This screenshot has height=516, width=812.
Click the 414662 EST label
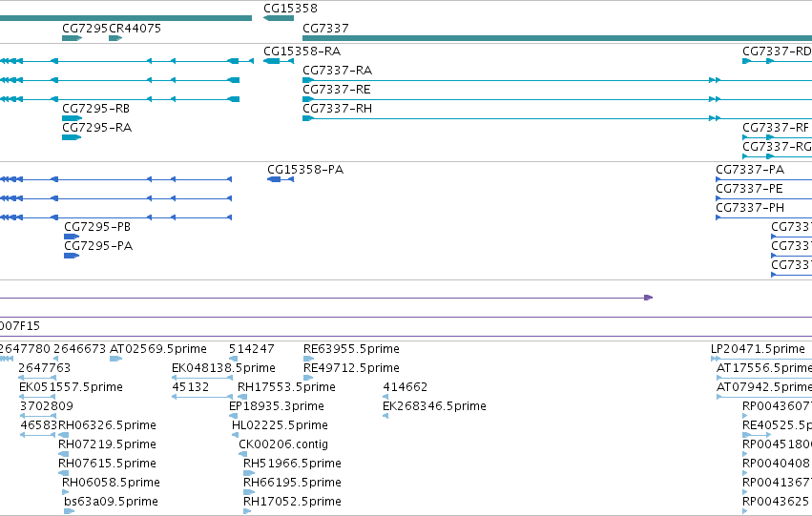(x=405, y=386)
